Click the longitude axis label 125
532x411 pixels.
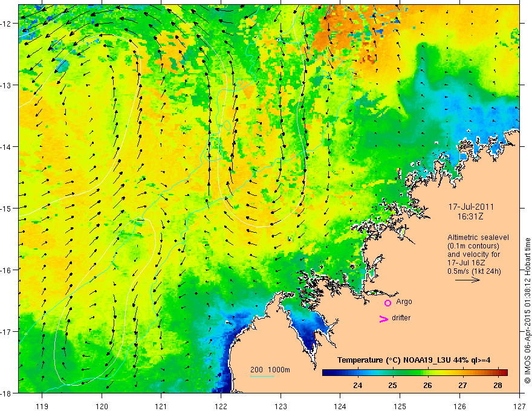tap(400, 406)
